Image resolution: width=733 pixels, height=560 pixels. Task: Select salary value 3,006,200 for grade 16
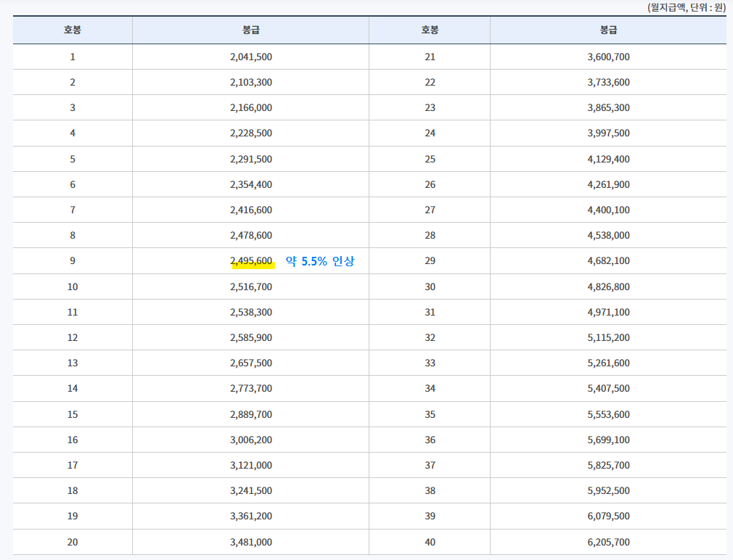(252, 439)
